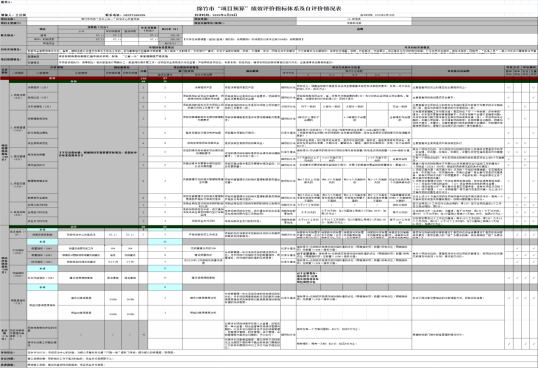
Task: Click the cyan score cell beside the second cyan subtotal label
Action: (x=165, y=241)
